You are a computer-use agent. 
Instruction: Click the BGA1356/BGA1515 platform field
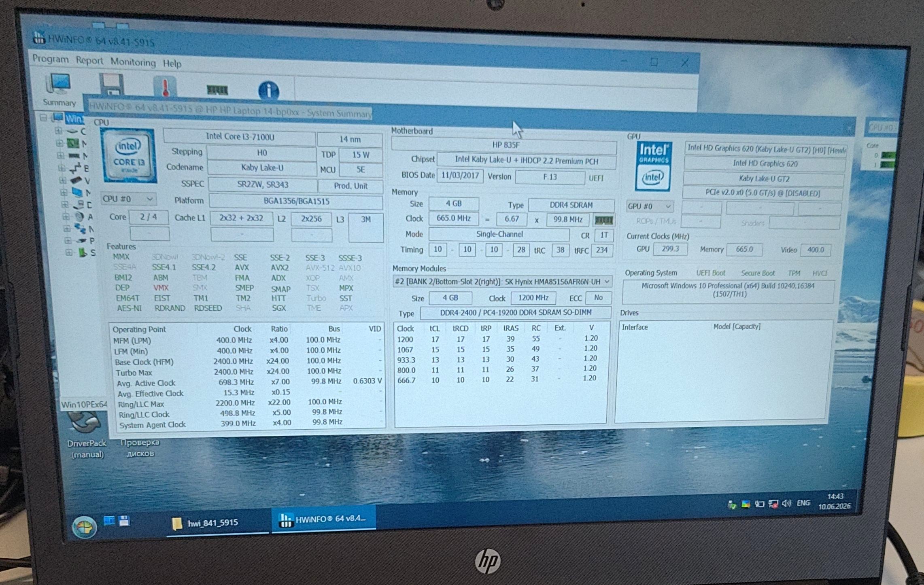pos(296,201)
